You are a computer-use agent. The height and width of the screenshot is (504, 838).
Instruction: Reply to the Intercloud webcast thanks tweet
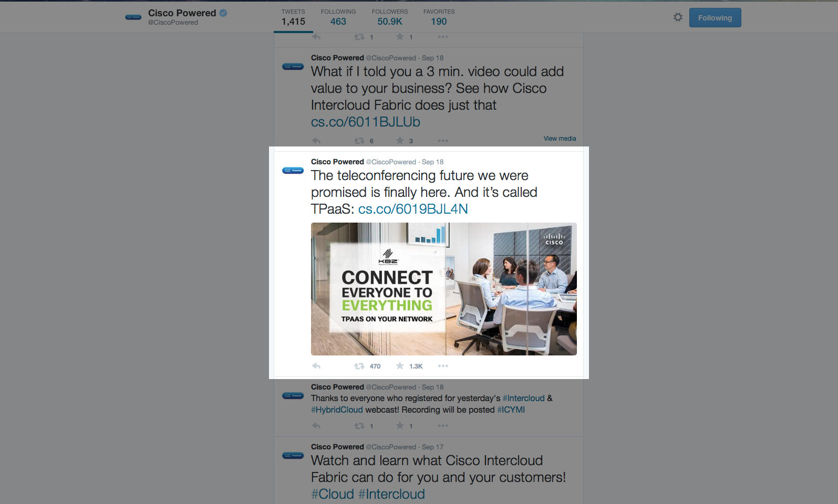[316, 426]
